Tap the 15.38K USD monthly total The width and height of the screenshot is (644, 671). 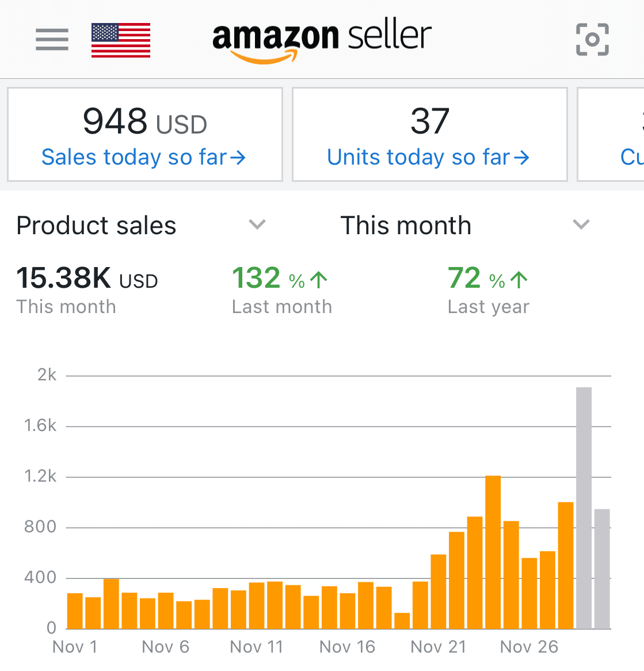click(x=87, y=290)
